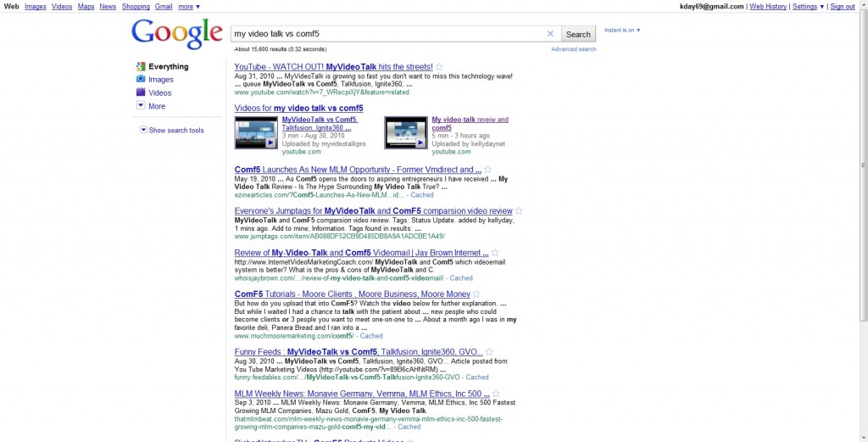Open the Jay Brown Internet review result
This screenshot has width=868, height=442.
coord(361,253)
